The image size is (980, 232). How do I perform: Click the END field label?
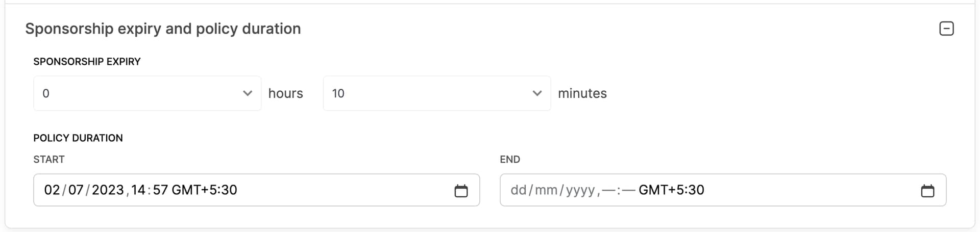pos(510,160)
